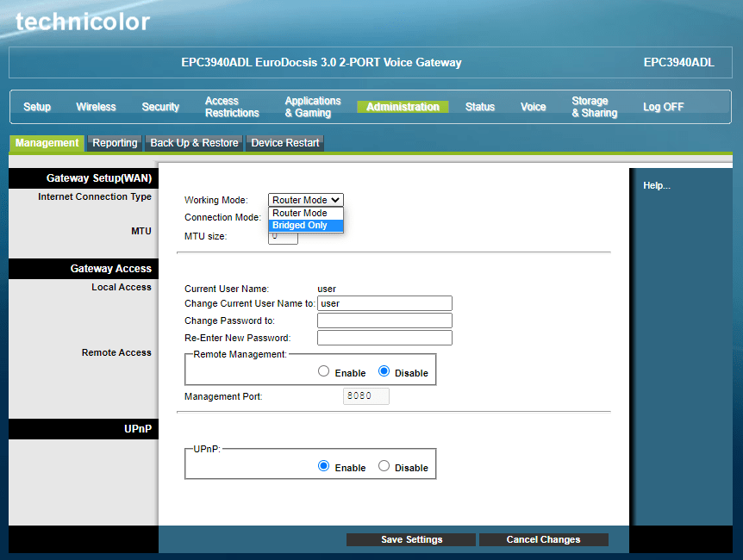
Task: Switch to the Reporting tab
Action: (115, 143)
